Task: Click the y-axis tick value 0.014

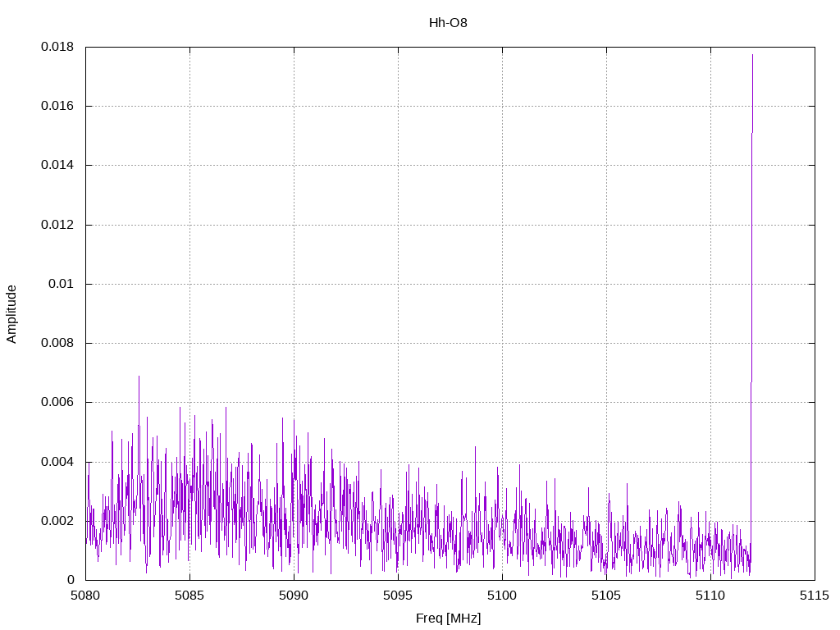Action: [57, 165]
